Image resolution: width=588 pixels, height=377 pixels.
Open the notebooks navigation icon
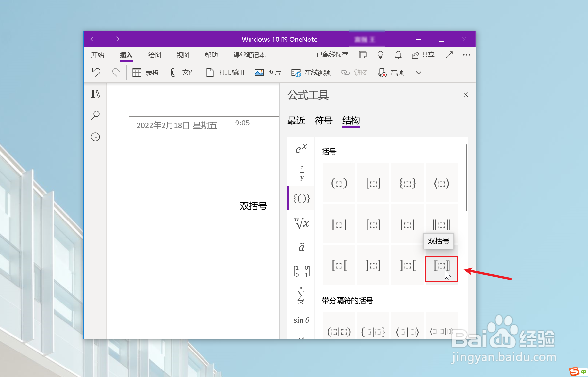click(x=95, y=94)
